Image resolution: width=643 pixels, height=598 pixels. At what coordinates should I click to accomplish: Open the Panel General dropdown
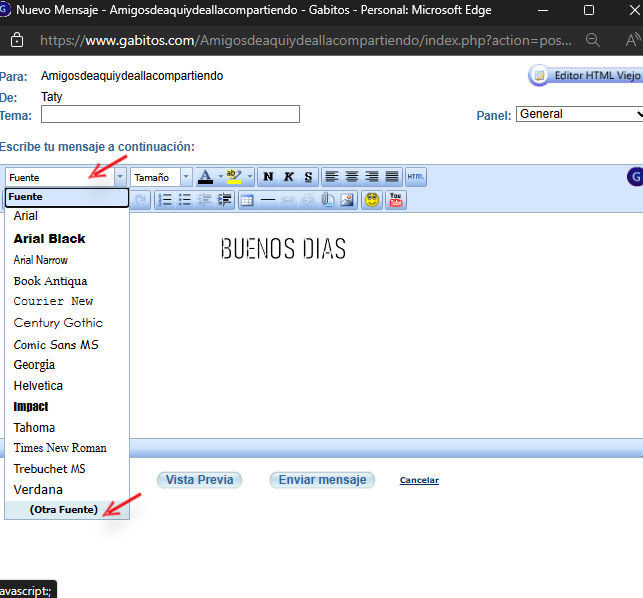click(x=579, y=114)
